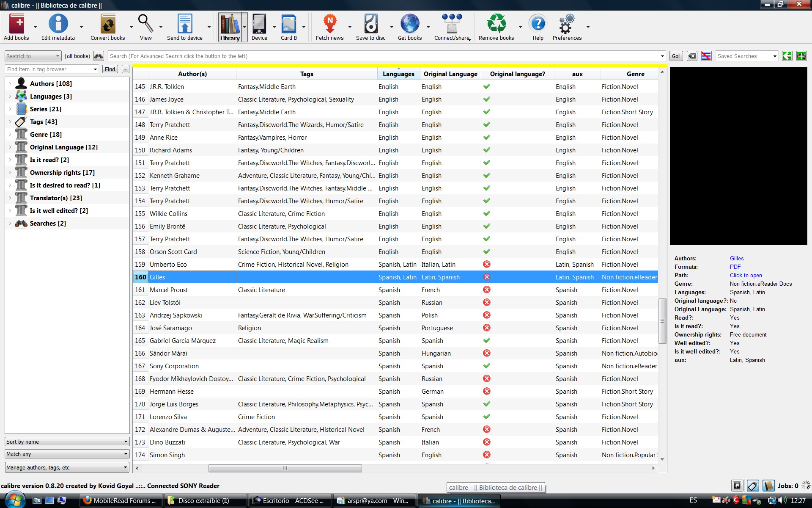Viewport: 812px width, 508px height.
Task: Toggle the book details panel button
Action: [768, 486]
